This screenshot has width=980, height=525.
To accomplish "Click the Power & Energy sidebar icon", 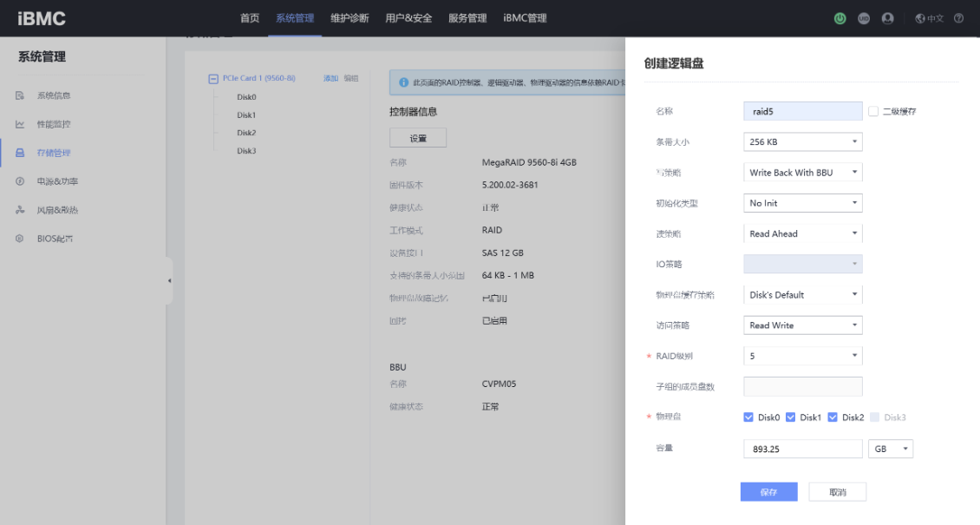I will [20, 181].
